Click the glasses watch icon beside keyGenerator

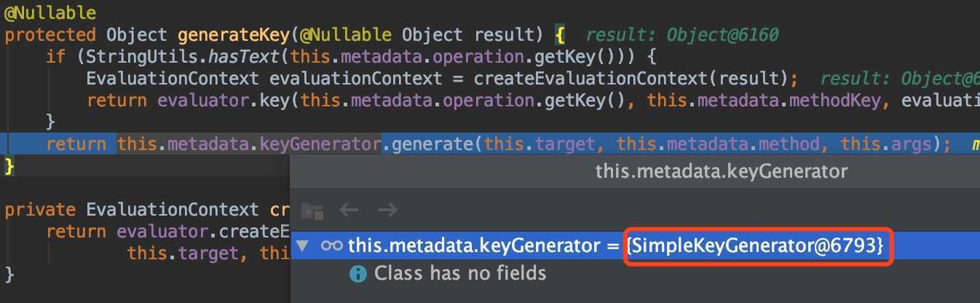click(x=332, y=245)
